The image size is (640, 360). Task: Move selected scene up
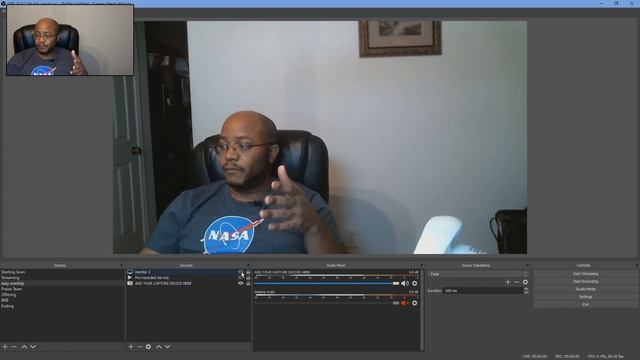(x=24, y=347)
